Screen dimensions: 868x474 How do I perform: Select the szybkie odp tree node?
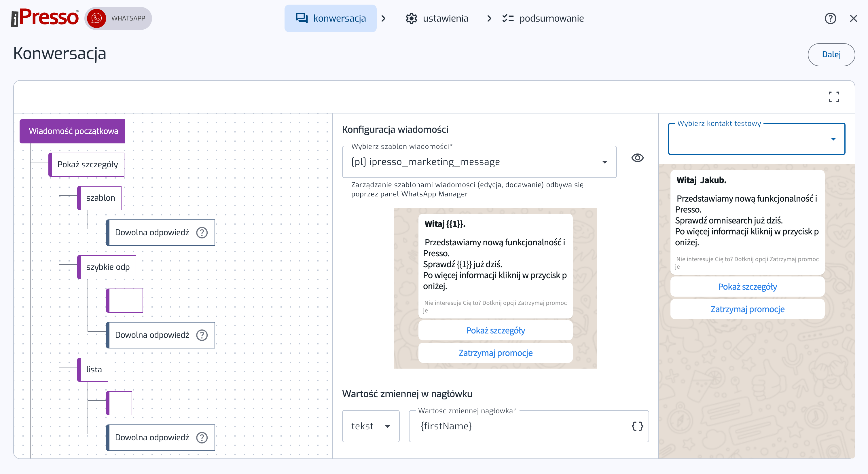click(107, 267)
